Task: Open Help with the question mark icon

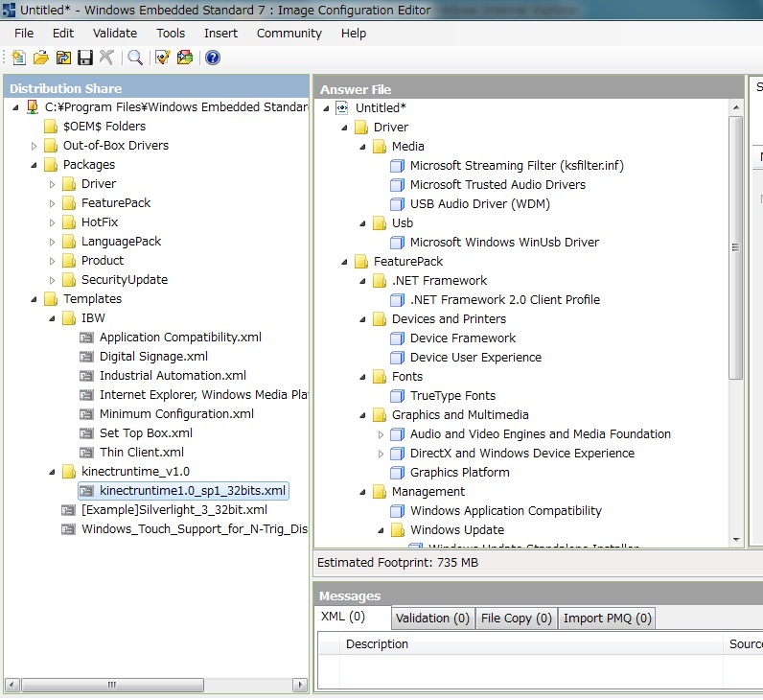Action: point(213,58)
